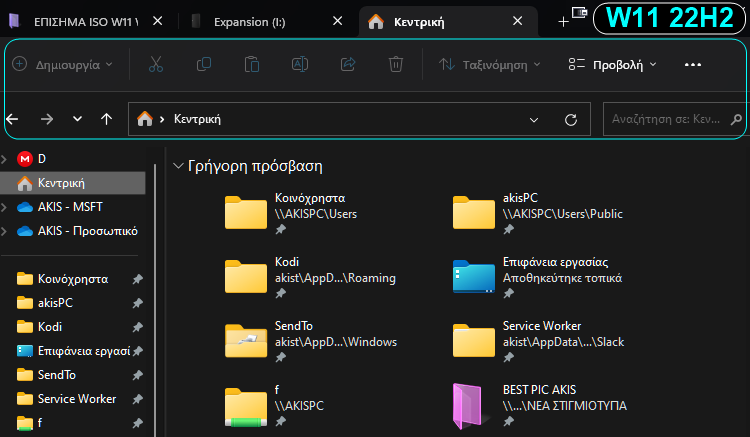This screenshot has width=750, height=437.
Task: Select Kodi in the navigation sidebar
Action: pos(50,327)
